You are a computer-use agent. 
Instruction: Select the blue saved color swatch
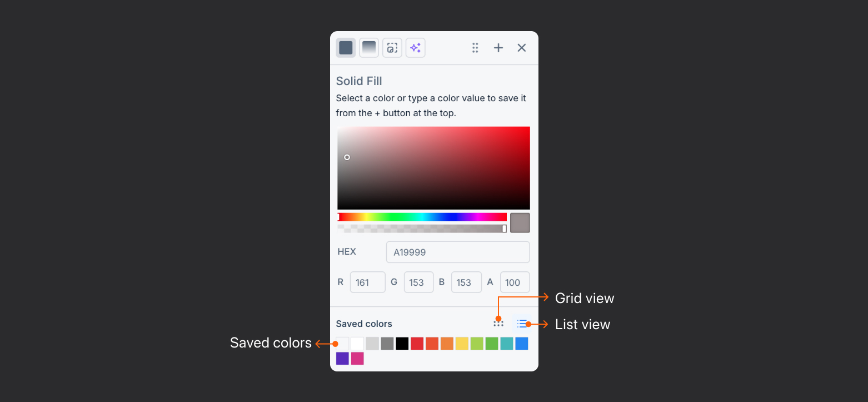tap(522, 344)
